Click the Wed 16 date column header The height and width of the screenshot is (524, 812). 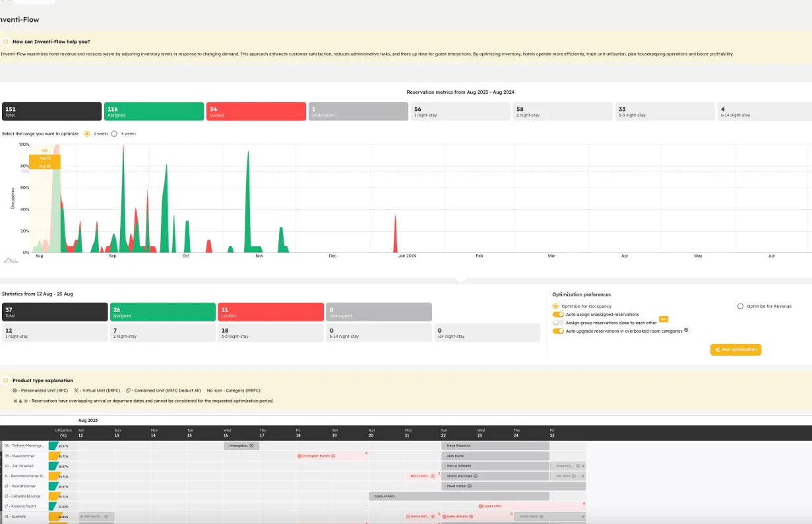coord(228,432)
